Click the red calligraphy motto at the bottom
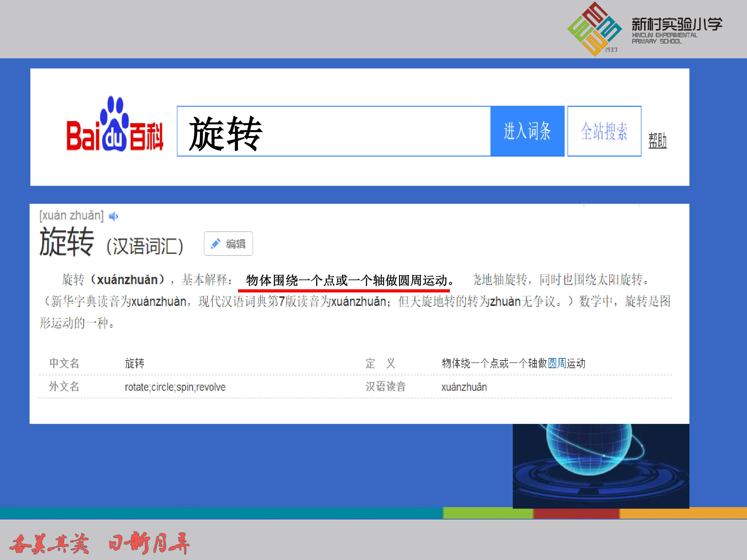The height and width of the screenshot is (560, 747). coord(100,543)
